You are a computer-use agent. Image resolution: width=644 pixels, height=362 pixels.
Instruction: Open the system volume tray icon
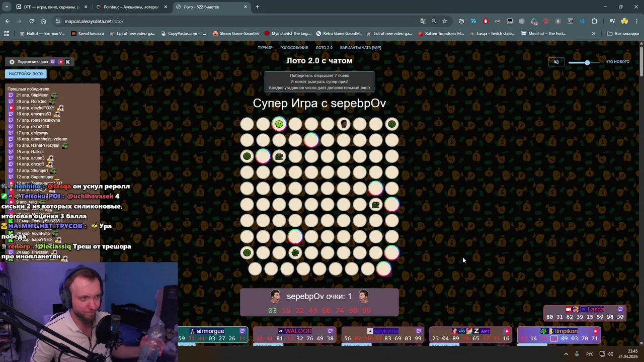pyautogui.click(x=610, y=354)
